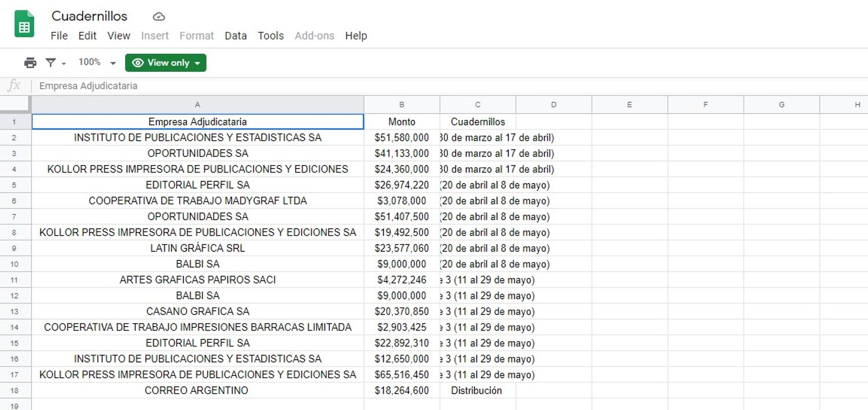This screenshot has width=868, height=410.
Task: Select the CORREO ARGENTINO cell
Action: (197, 390)
